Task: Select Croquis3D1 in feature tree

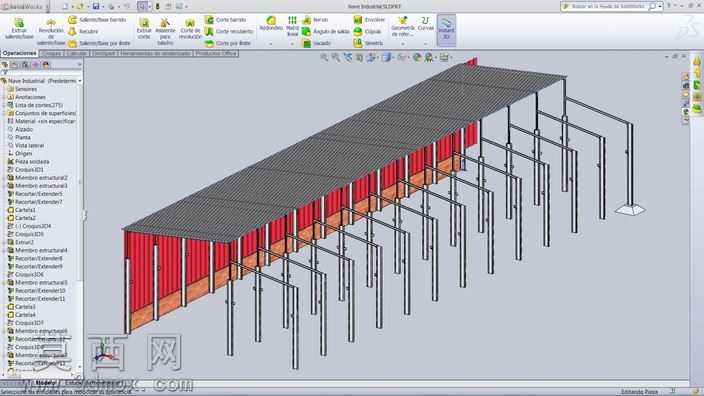Action: [x=26, y=170]
